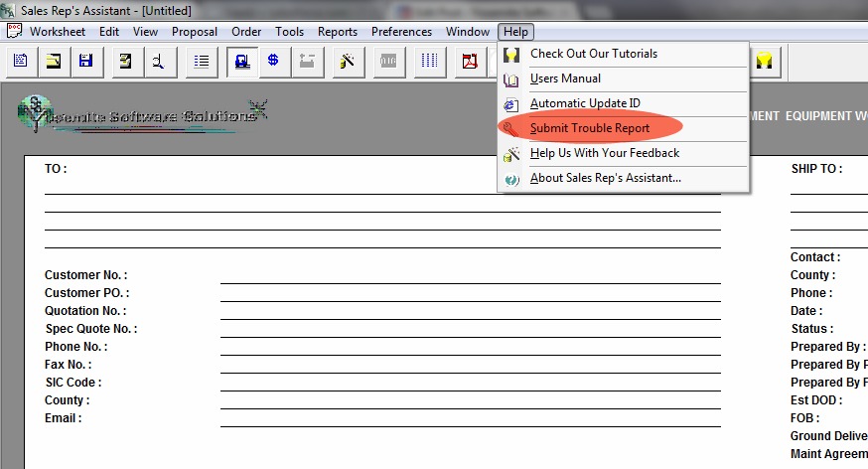Select the forklift equipment toolbar icon
Viewport: 868px width, 469px height.
pos(241,62)
